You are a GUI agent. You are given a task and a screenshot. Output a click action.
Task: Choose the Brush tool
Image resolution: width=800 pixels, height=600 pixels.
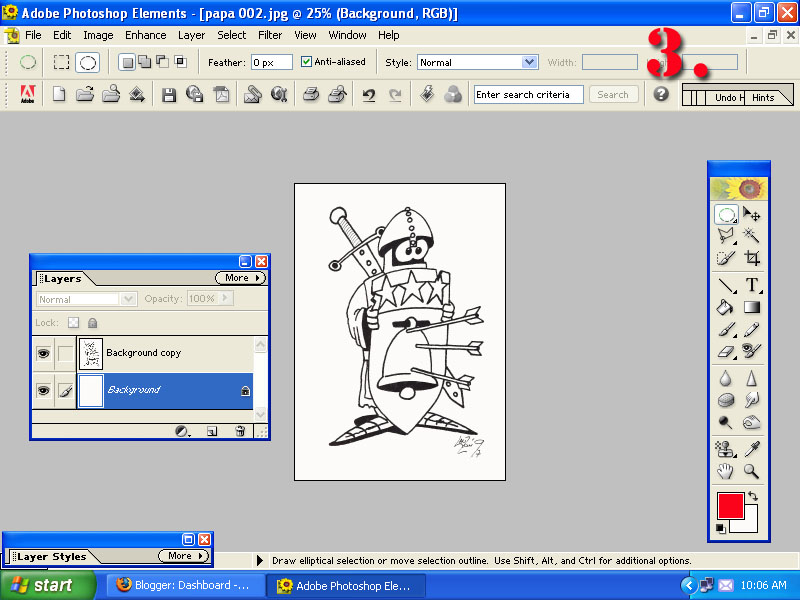click(x=727, y=330)
